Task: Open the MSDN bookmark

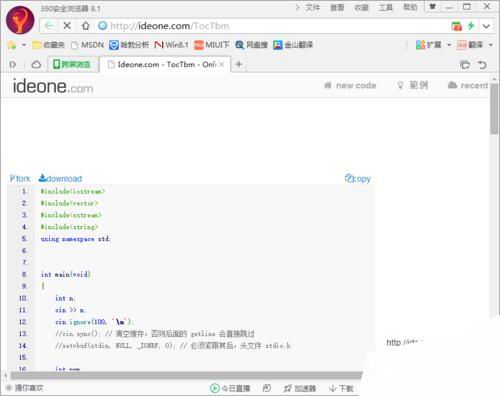Action: (88, 45)
